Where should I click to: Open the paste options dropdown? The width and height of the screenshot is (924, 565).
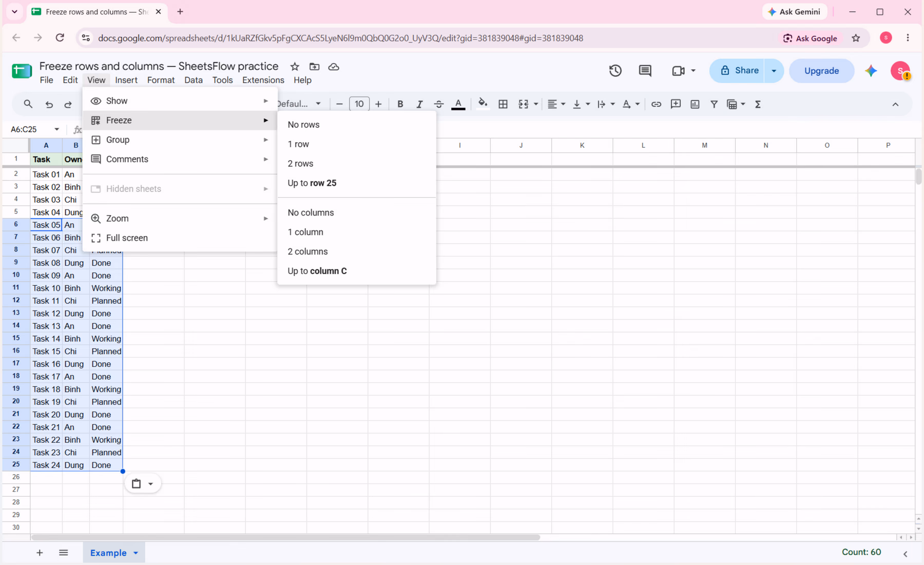coord(143,483)
